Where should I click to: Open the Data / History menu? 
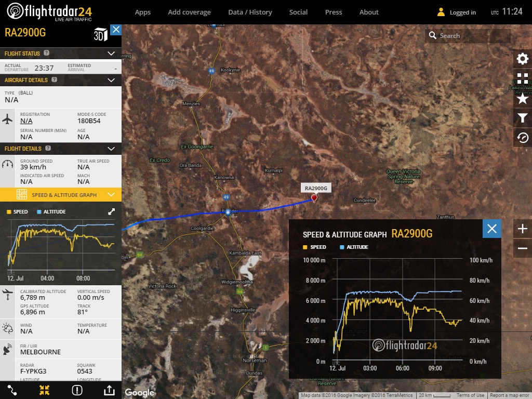coord(250,12)
